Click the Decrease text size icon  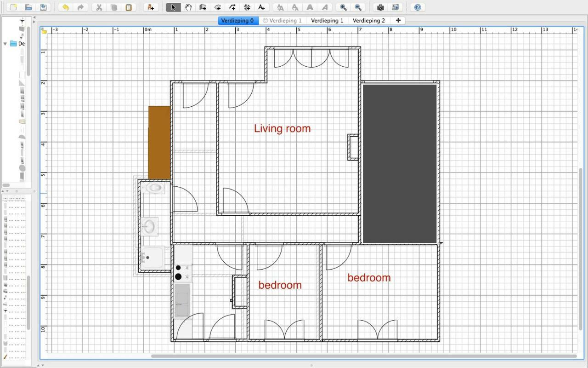[295, 7]
